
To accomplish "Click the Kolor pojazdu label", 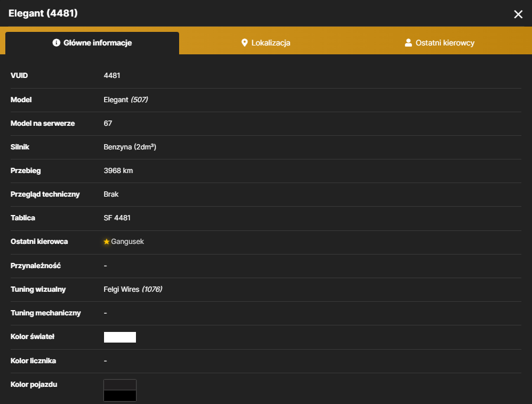I will [x=34, y=385].
